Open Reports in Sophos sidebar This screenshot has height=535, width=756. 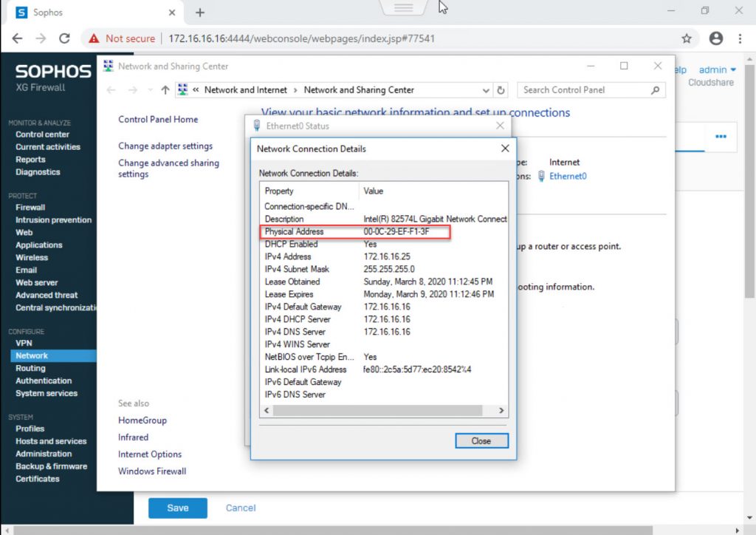(30, 159)
